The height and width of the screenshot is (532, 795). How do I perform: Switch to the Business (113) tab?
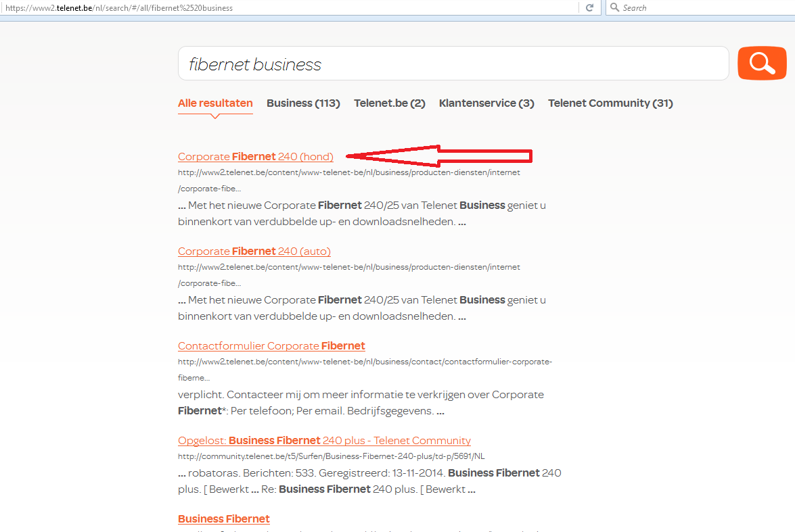click(x=303, y=103)
